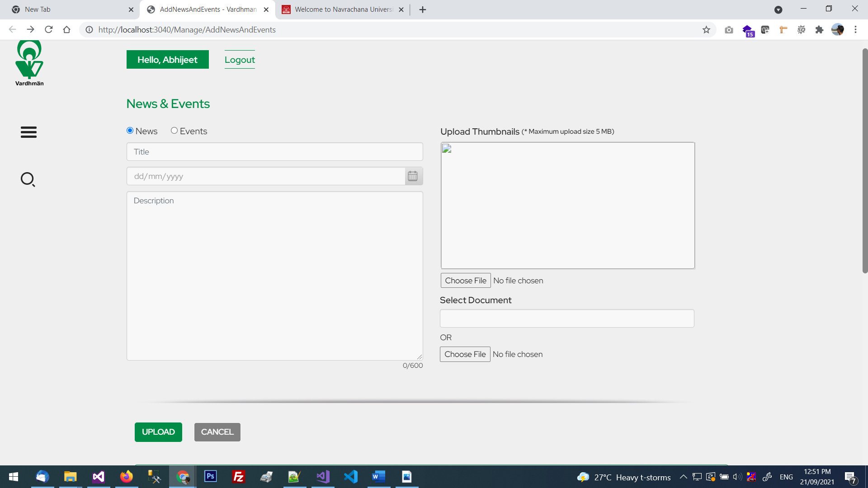868x488 pixels.
Task: Open Chrome three-dot menu
Action: pyautogui.click(x=855, y=30)
